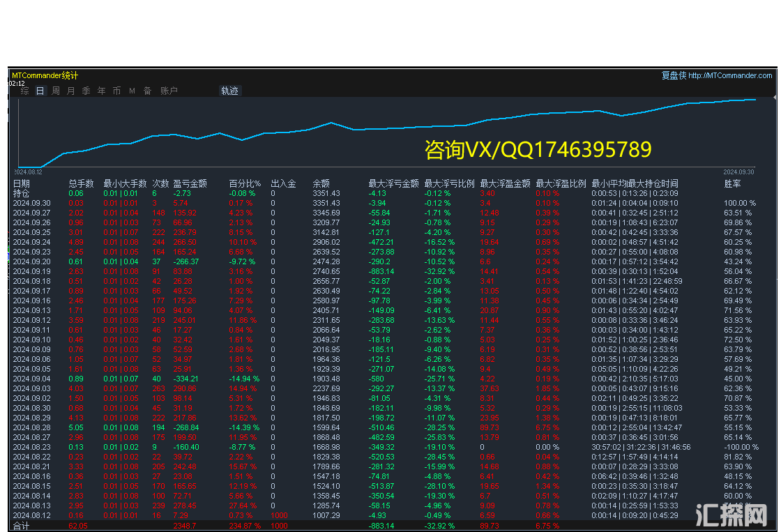781x532 pixels.
Task: Click the 日期 column header
Action: click(x=22, y=184)
